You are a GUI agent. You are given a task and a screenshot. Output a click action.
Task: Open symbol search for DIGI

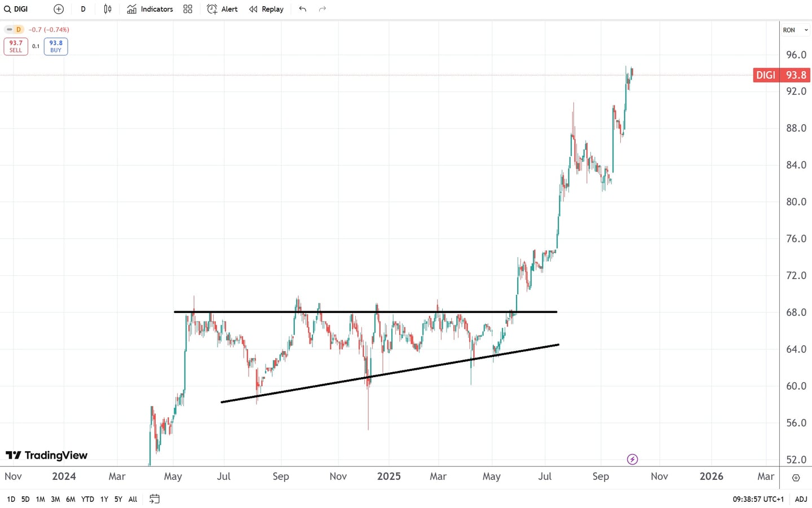17,9
